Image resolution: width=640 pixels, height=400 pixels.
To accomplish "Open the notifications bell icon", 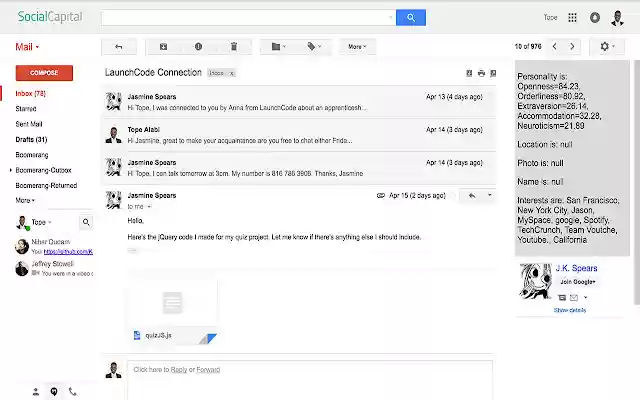I will tap(595, 18).
